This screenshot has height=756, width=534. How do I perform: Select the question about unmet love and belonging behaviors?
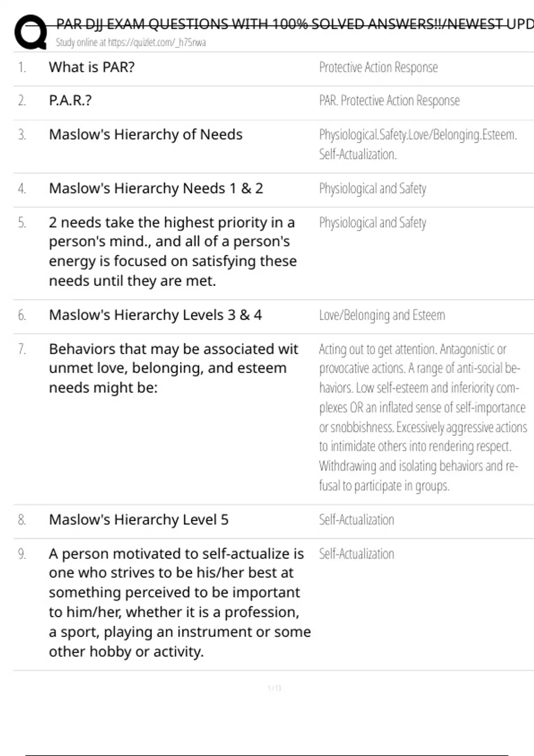[x=173, y=368]
